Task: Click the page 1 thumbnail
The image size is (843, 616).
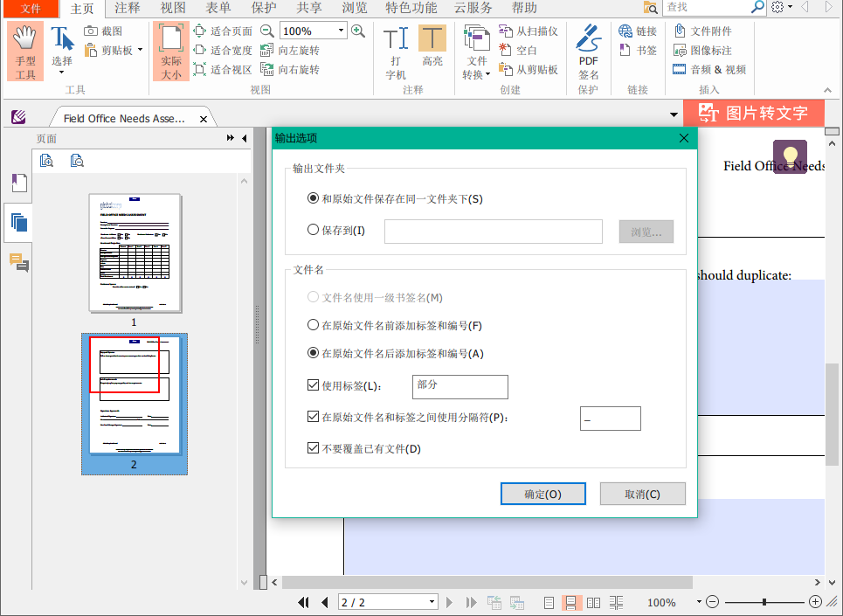Action: (x=135, y=253)
